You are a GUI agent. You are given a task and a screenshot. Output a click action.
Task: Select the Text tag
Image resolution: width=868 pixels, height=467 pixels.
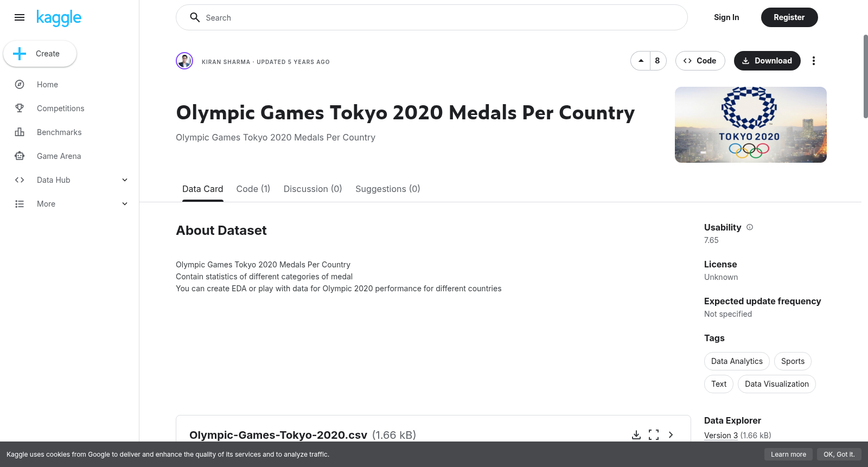tap(719, 384)
